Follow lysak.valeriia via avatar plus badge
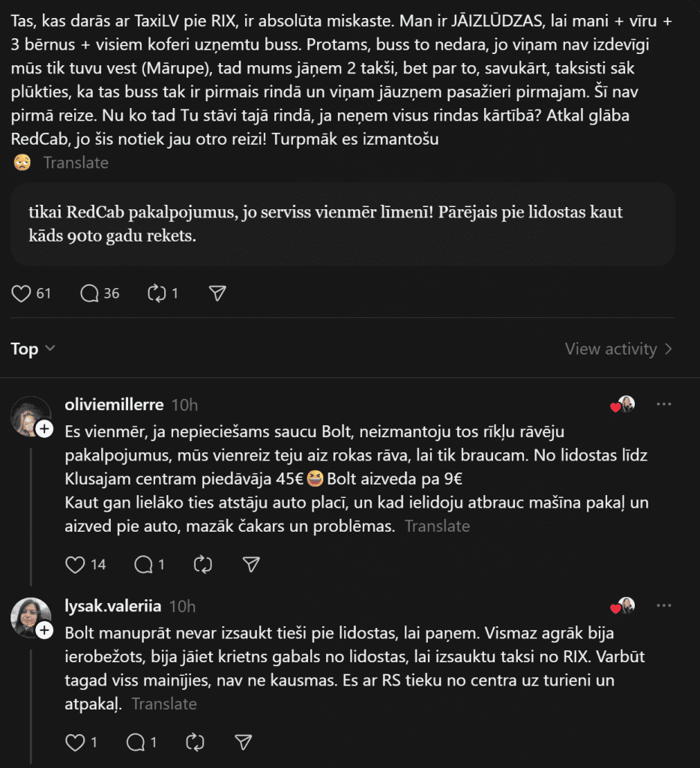 44,631
